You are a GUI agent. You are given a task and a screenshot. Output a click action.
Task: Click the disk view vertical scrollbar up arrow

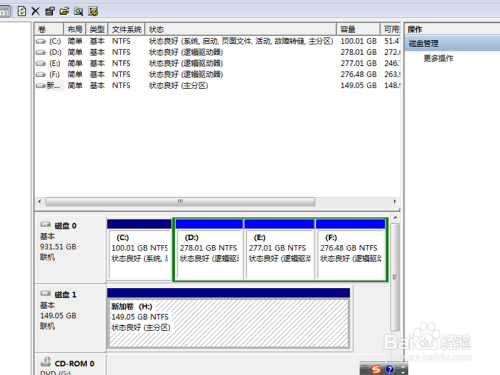tap(395, 218)
